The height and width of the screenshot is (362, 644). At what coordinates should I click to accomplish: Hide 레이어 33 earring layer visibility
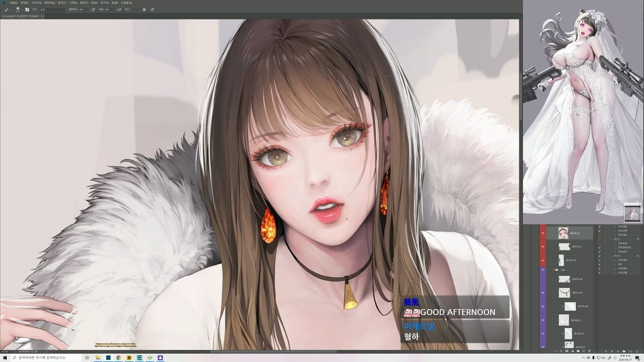point(543,247)
